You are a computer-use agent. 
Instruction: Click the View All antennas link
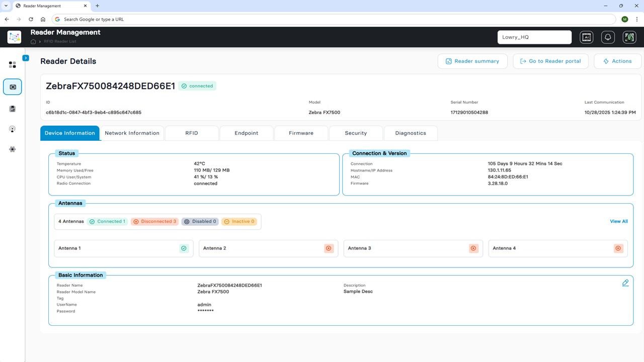tap(619, 221)
